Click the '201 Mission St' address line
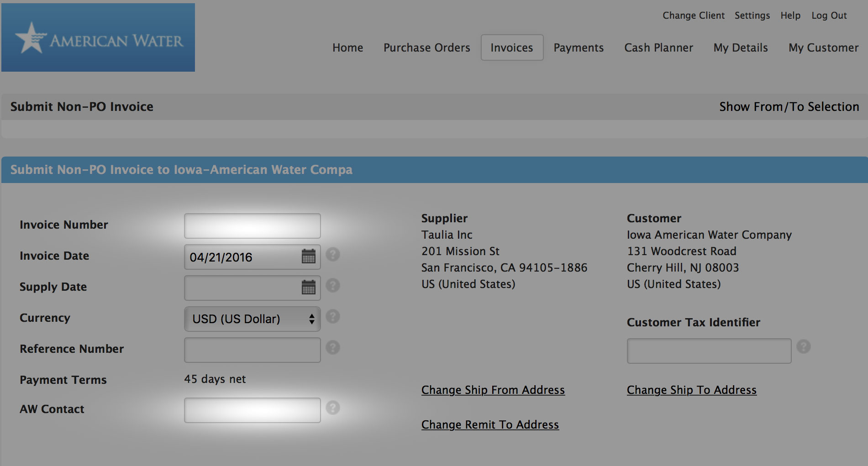 (460, 251)
